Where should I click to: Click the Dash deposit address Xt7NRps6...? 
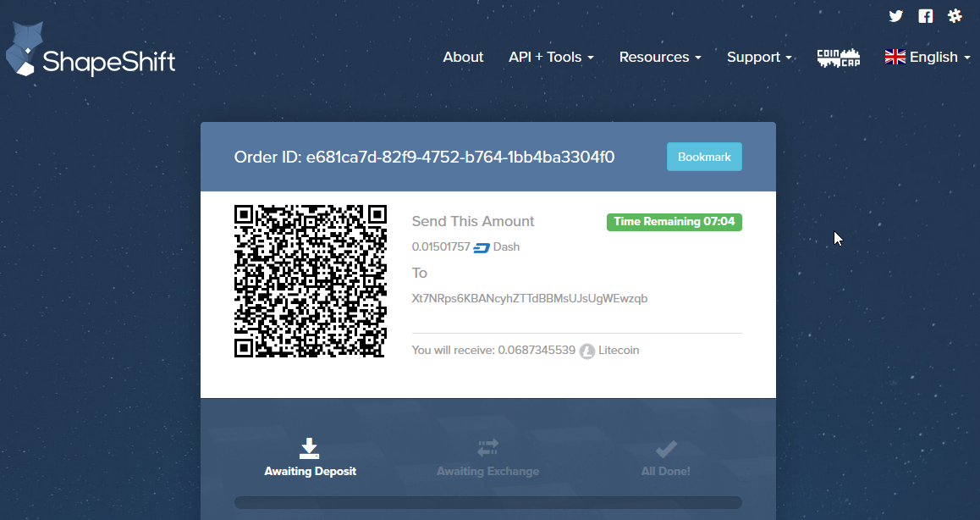pyautogui.click(x=530, y=298)
